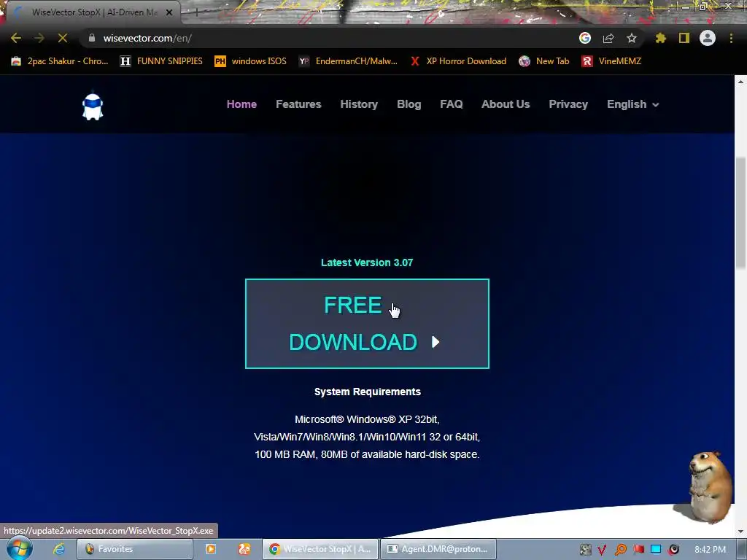Screen dimensions: 747x560
Task: Open the Chrome profile avatar
Action: point(708,38)
